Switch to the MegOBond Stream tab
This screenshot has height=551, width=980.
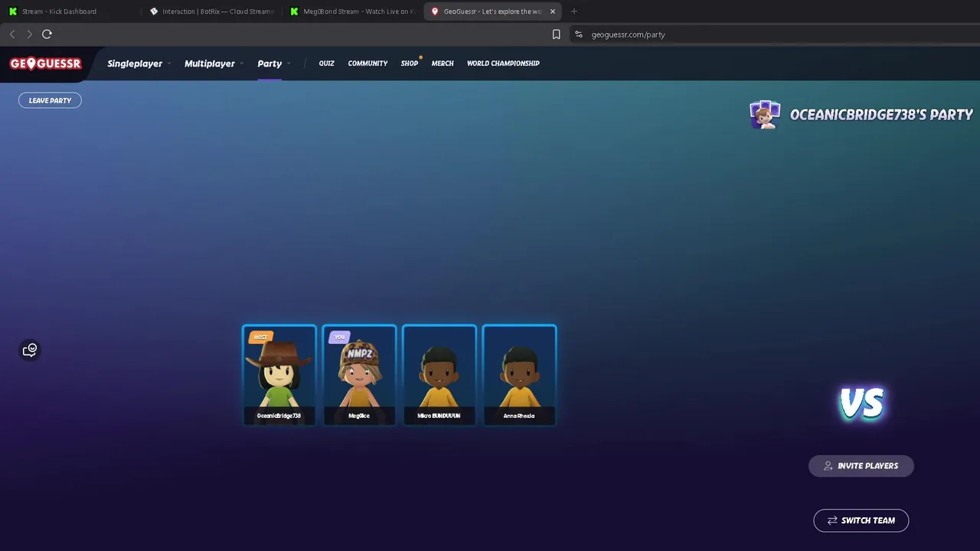[x=351, y=11]
